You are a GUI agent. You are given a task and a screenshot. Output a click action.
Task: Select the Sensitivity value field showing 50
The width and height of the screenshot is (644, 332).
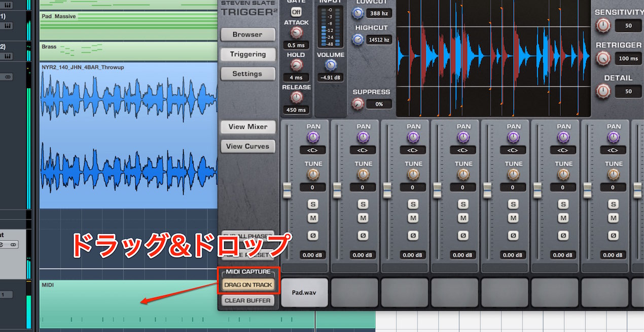pos(629,25)
